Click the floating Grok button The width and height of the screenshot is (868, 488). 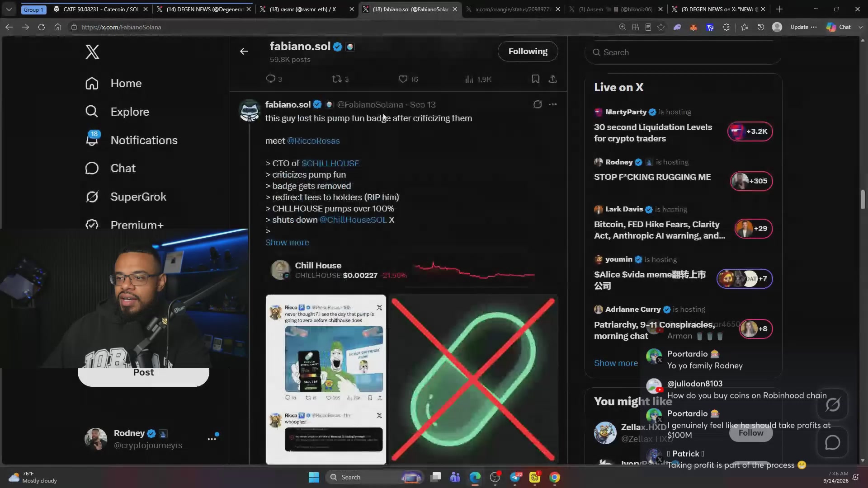tap(833, 404)
